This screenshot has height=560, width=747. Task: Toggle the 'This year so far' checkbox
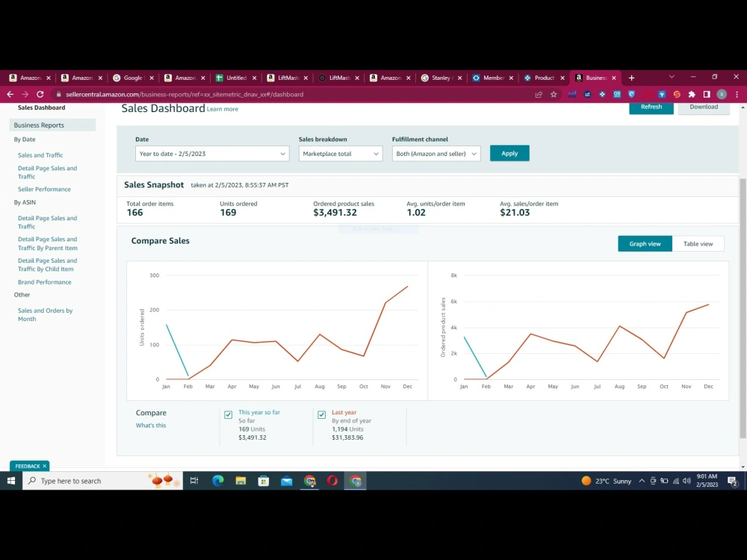(x=228, y=414)
